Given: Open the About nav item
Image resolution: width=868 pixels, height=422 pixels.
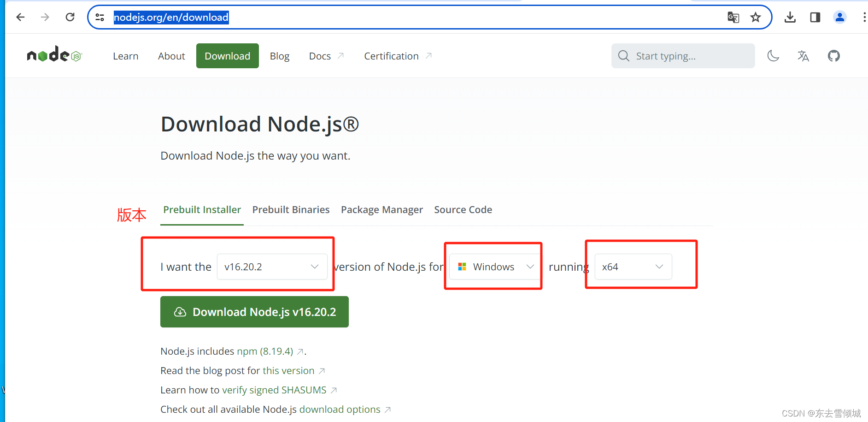Looking at the screenshot, I should point(171,56).
